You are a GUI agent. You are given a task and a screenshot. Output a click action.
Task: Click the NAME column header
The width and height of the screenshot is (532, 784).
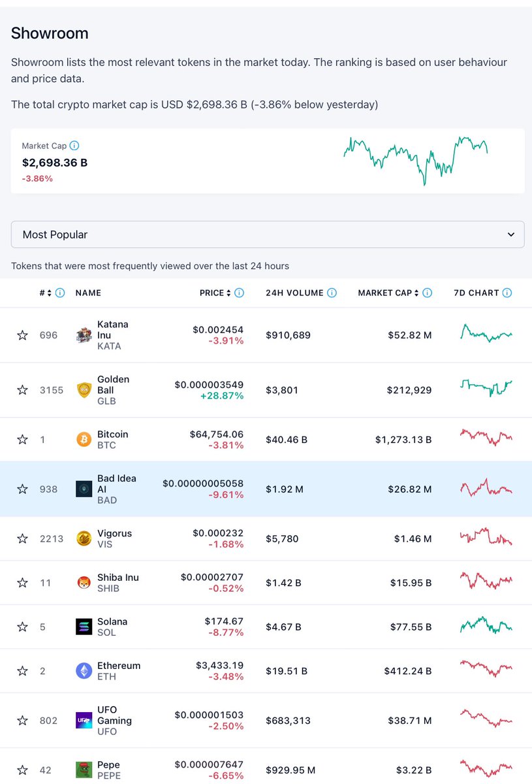coord(88,293)
